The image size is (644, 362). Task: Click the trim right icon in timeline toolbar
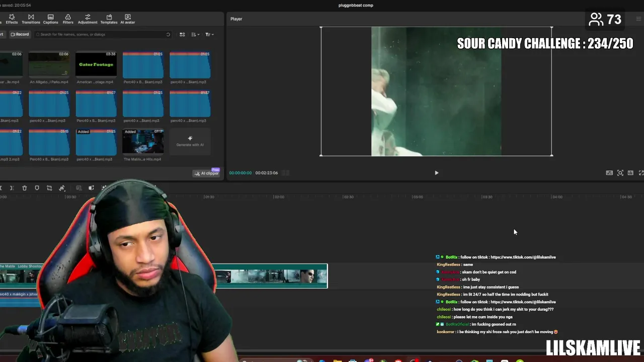[x=12, y=188]
